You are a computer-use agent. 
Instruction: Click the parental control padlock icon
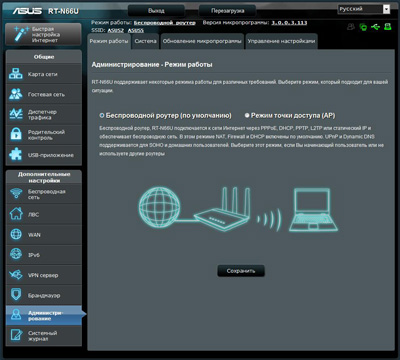pos(16,134)
